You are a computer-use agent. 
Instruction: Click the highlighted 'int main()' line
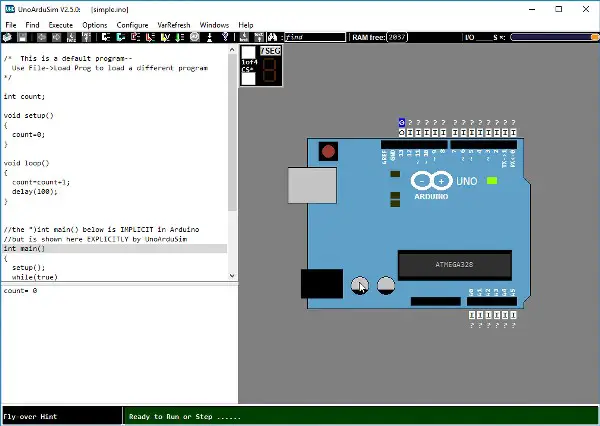tap(114, 249)
